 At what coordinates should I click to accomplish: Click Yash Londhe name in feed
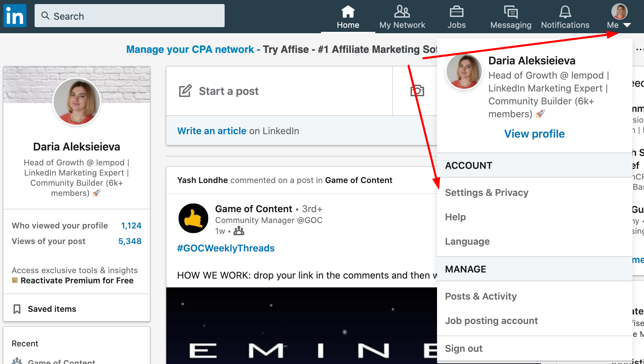(x=203, y=180)
